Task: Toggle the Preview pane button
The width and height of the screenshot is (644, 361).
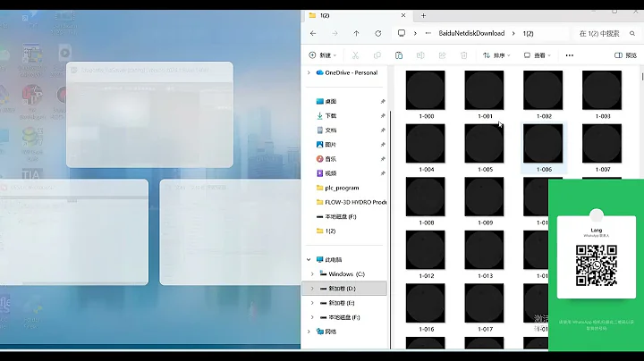Action: click(625, 55)
